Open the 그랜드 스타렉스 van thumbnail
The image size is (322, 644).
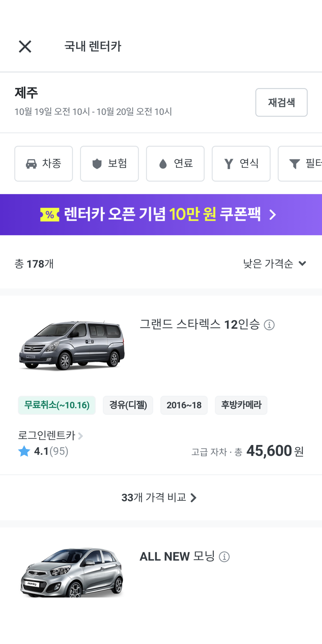coord(72,345)
